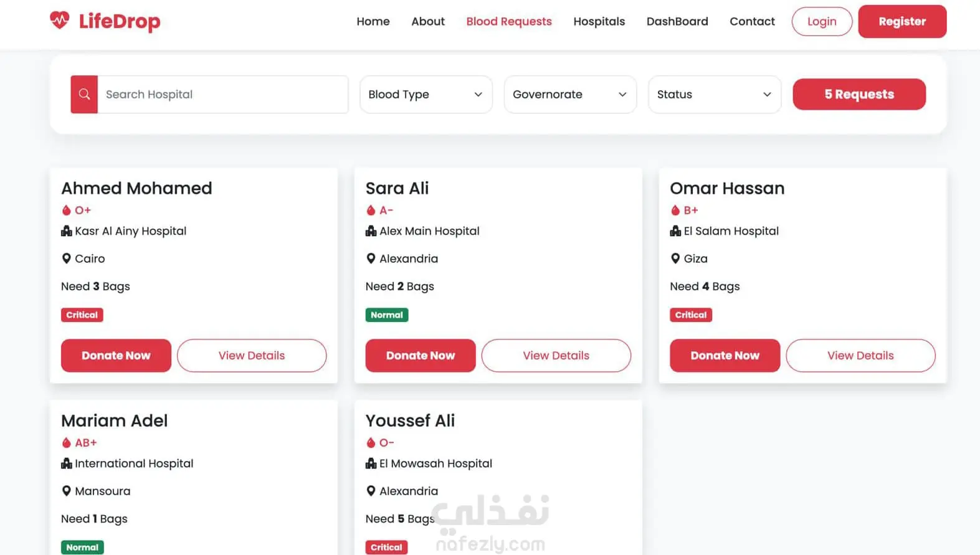The height and width of the screenshot is (555, 980).
Task: Open the Blood Type dropdown
Action: (426, 95)
